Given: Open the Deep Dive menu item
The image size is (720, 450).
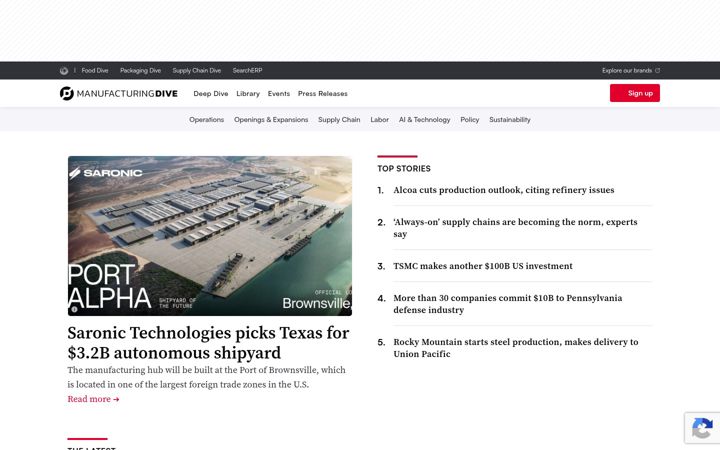Looking at the screenshot, I should click(211, 94).
